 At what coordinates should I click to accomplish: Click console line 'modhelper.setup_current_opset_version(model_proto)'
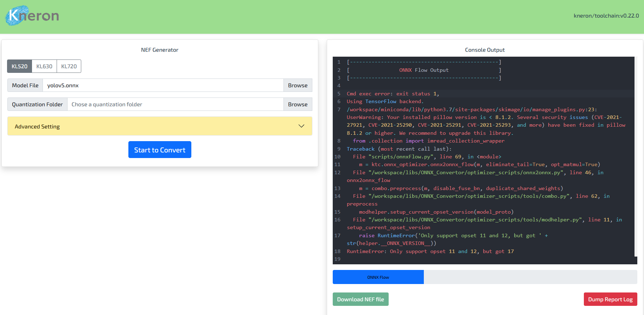[x=436, y=212]
